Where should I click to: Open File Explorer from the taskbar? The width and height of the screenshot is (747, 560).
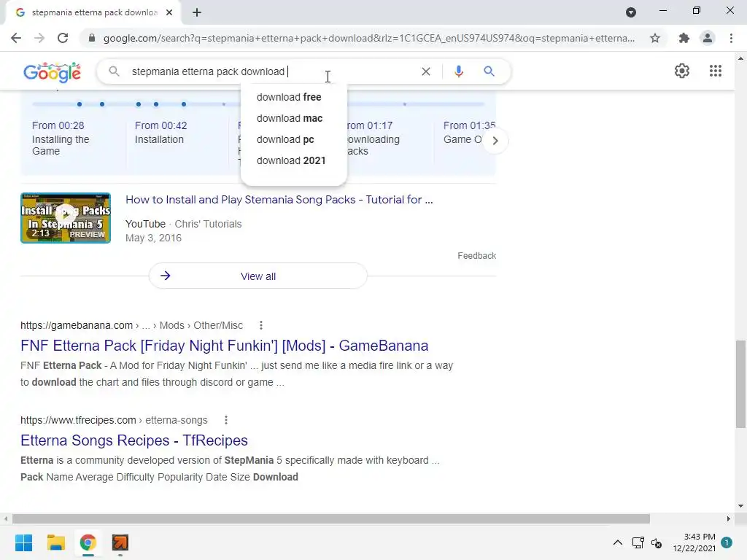pyautogui.click(x=55, y=542)
